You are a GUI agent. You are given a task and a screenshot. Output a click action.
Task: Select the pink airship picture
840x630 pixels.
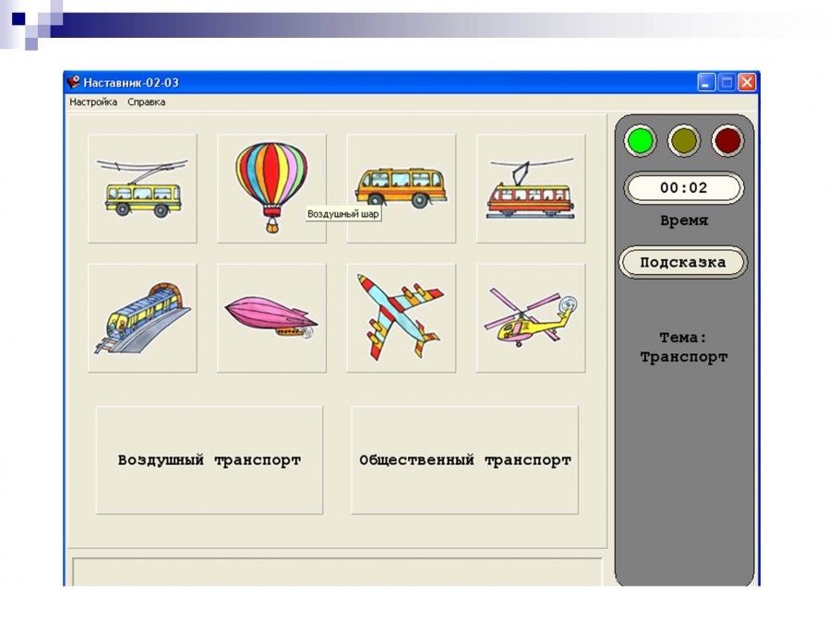tap(271, 318)
